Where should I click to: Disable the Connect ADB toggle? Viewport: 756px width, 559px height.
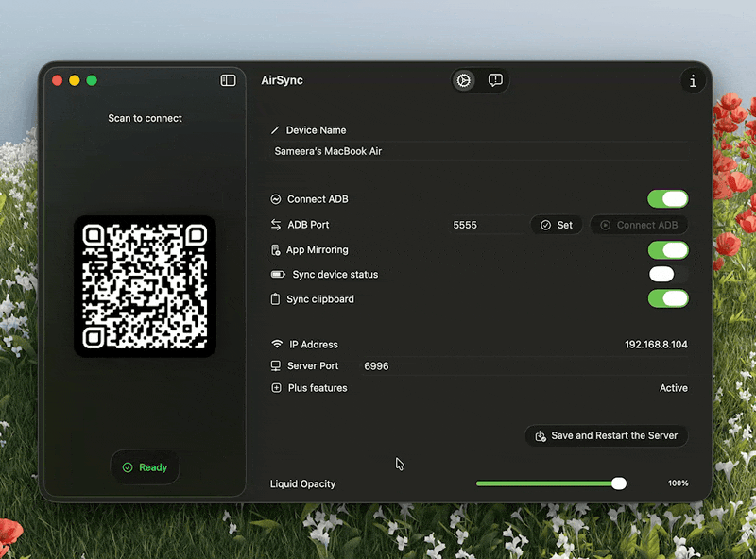pyautogui.click(x=667, y=199)
